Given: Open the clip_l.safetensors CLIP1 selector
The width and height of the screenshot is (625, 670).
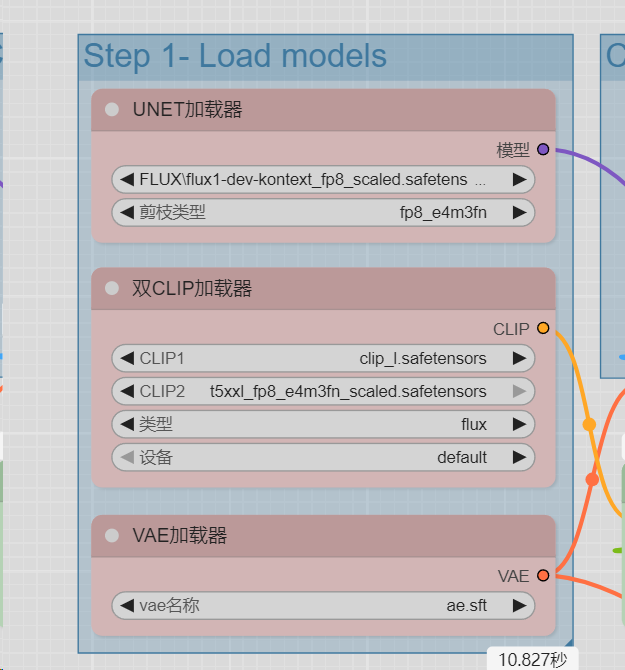Looking at the screenshot, I should click(322, 358).
